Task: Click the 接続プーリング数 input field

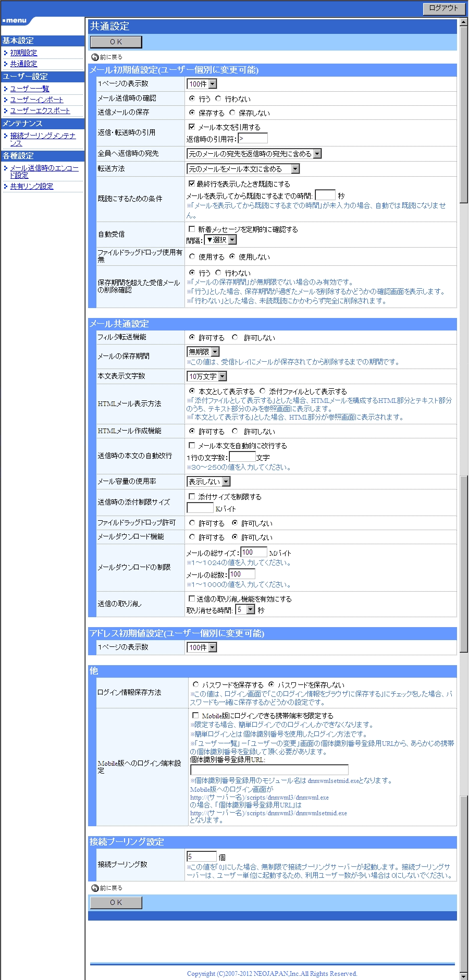Action: pos(202,856)
